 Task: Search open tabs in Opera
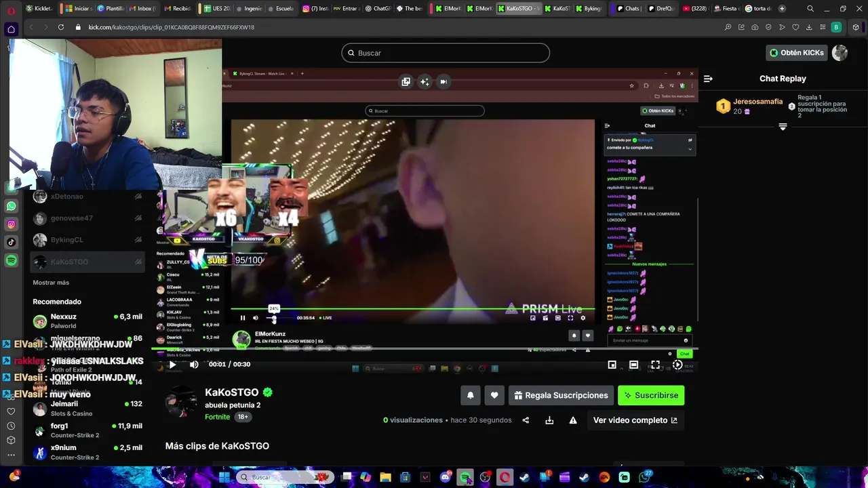click(810, 9)
